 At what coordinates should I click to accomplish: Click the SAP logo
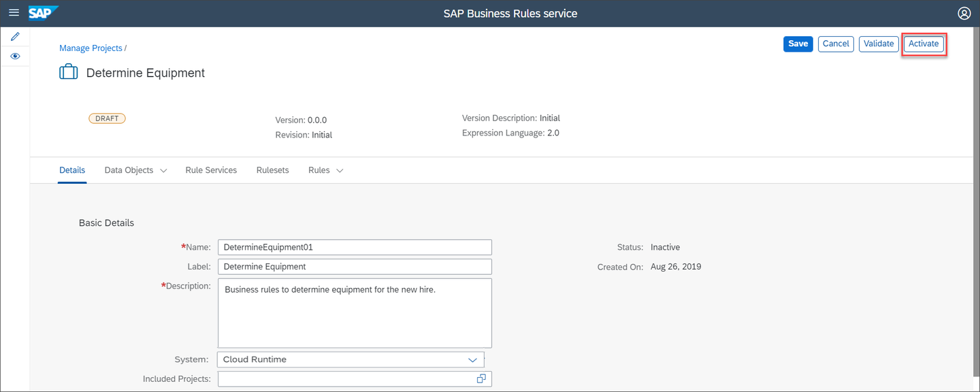pos(44,13)
